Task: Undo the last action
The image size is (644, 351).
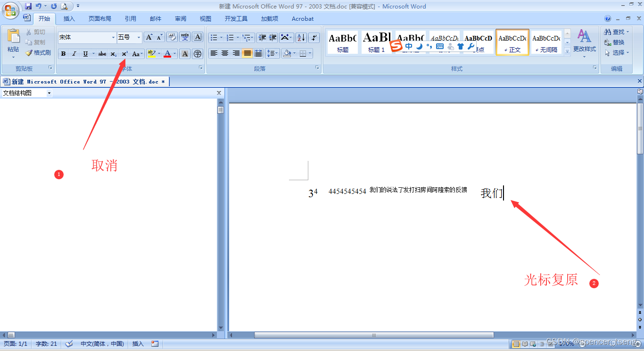Action: [39, 6]
